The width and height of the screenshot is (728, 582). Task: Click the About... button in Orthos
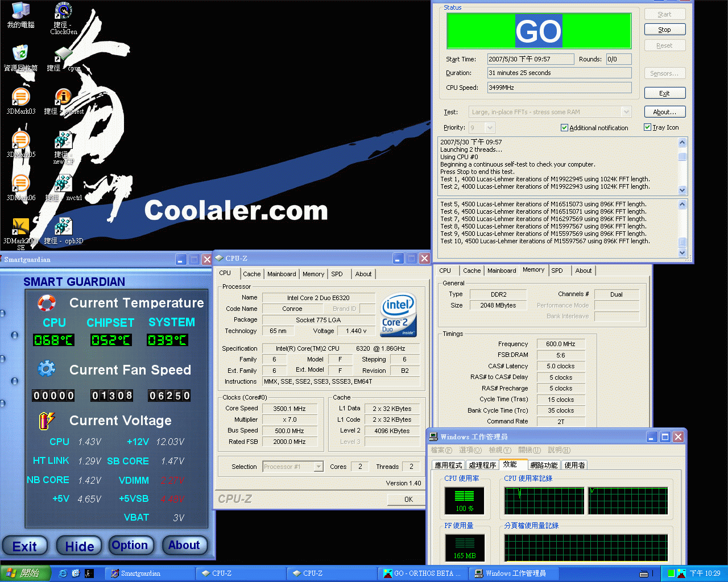click(x=664, y=112)
